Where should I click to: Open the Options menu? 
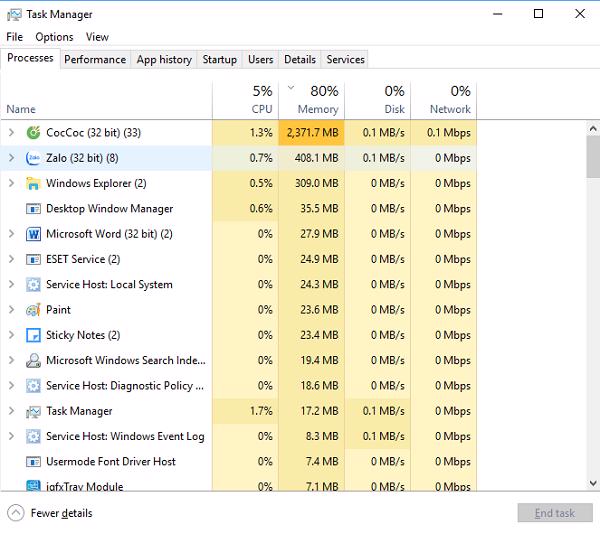tap(54, 37)
